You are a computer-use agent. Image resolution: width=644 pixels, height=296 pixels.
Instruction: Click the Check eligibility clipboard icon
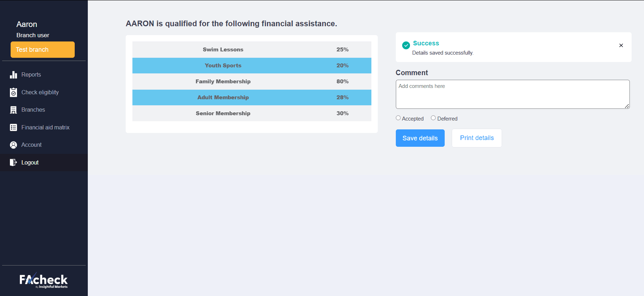click(x=13, y=93)
